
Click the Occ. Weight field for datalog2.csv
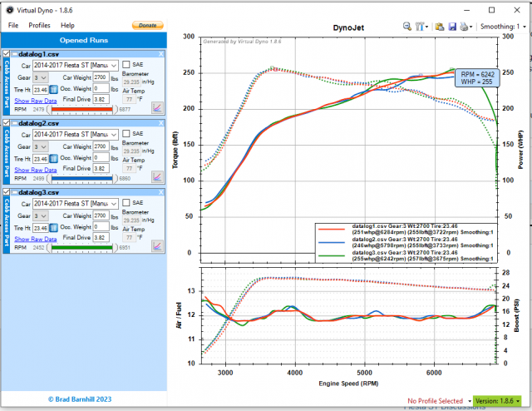point(101,157)
